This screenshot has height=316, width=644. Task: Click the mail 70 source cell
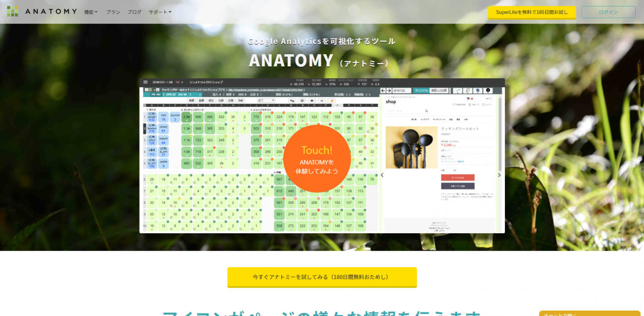tap(163, 117)
